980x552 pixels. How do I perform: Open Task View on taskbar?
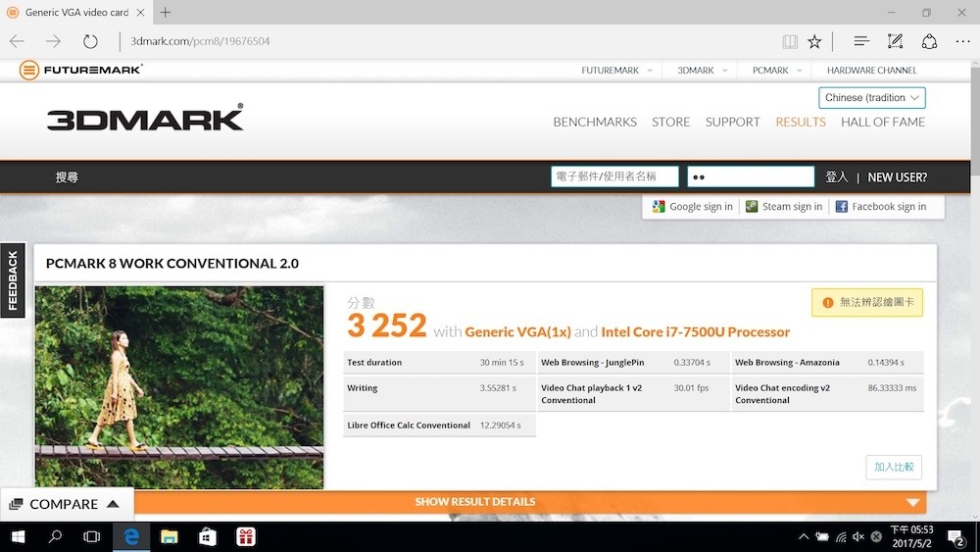pyautogui.click(x=92, y=537)
